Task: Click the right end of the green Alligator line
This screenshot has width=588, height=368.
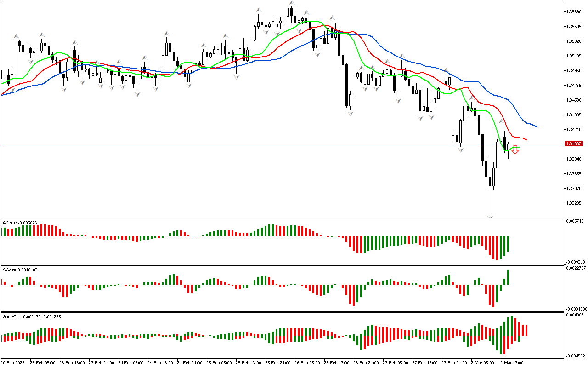Action: point(518,148)
